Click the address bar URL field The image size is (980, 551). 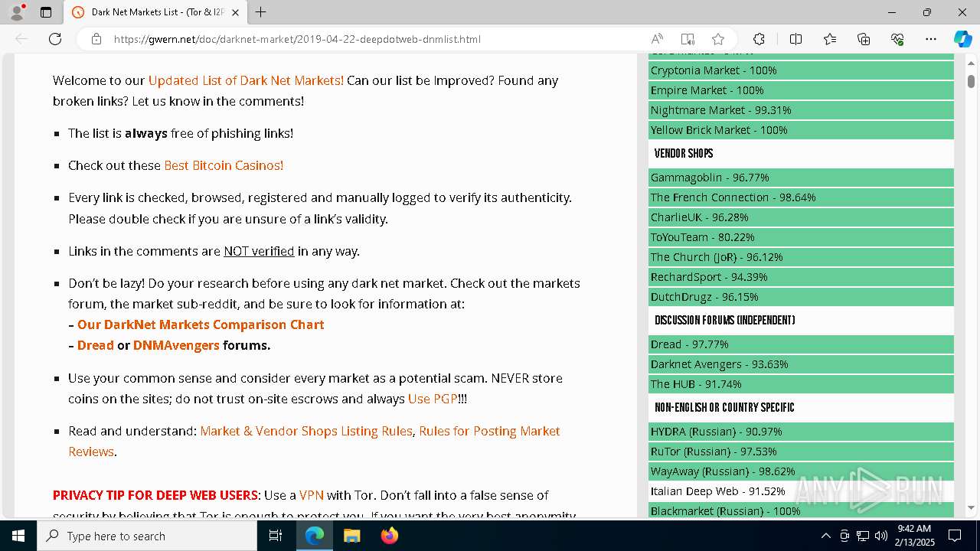(x=375, y=39)
